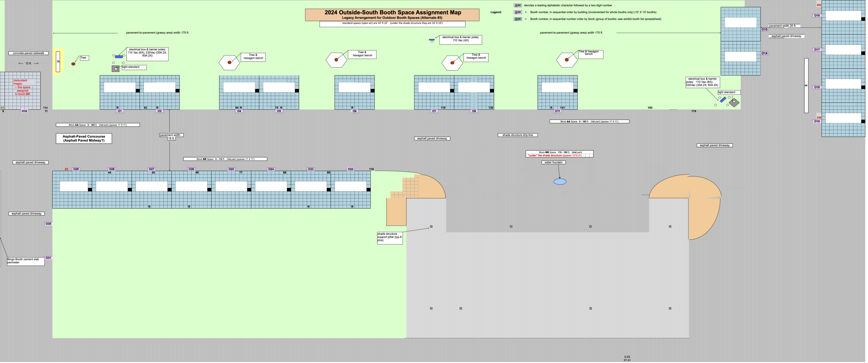The height and width of the screenshot is (363, 868).
Task: Select booth label O5
Action: [279, 111]
